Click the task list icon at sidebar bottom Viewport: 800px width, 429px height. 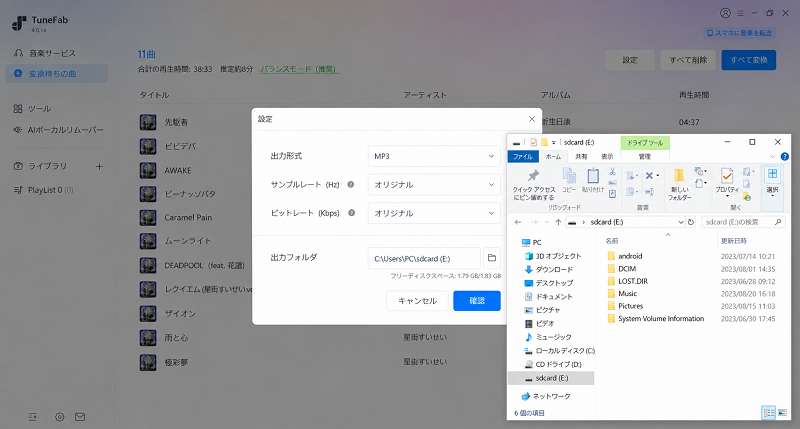(x=33, y=417)
